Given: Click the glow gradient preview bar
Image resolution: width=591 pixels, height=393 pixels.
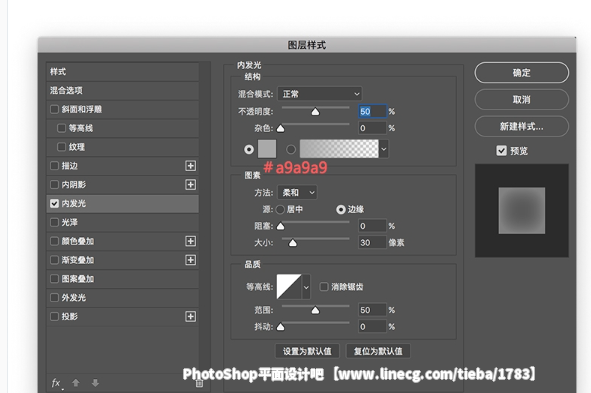Looking at the screenshot, I should (339, 149).
